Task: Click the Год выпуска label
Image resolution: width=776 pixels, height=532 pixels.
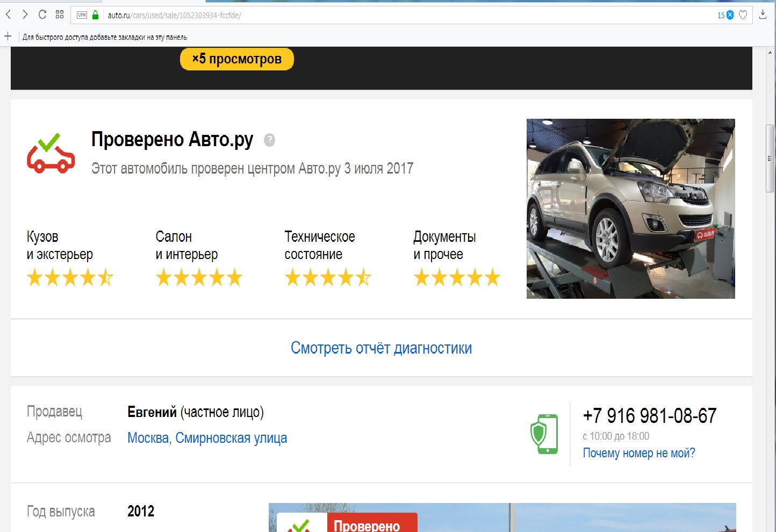Action: pyautogui.click(x=61, y=512)
